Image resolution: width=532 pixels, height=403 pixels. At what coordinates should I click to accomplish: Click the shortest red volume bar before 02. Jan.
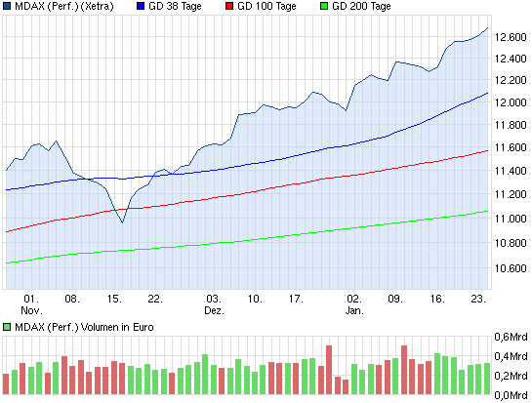coord(346,387)
